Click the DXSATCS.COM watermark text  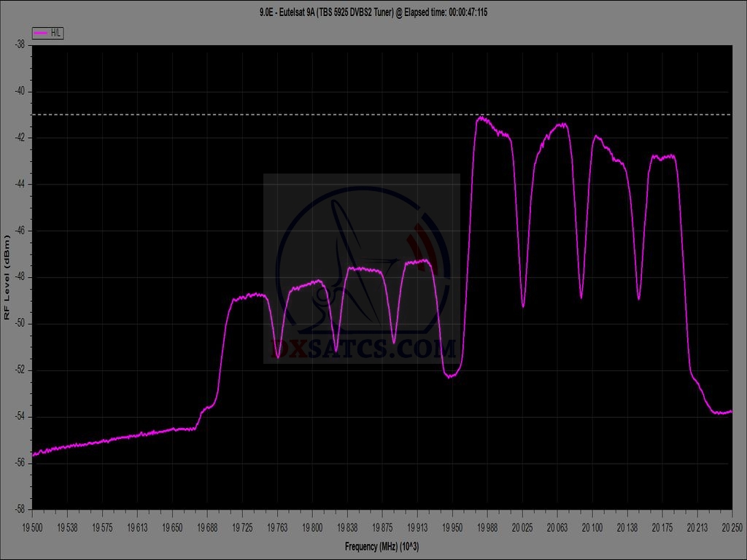point(363,349)
